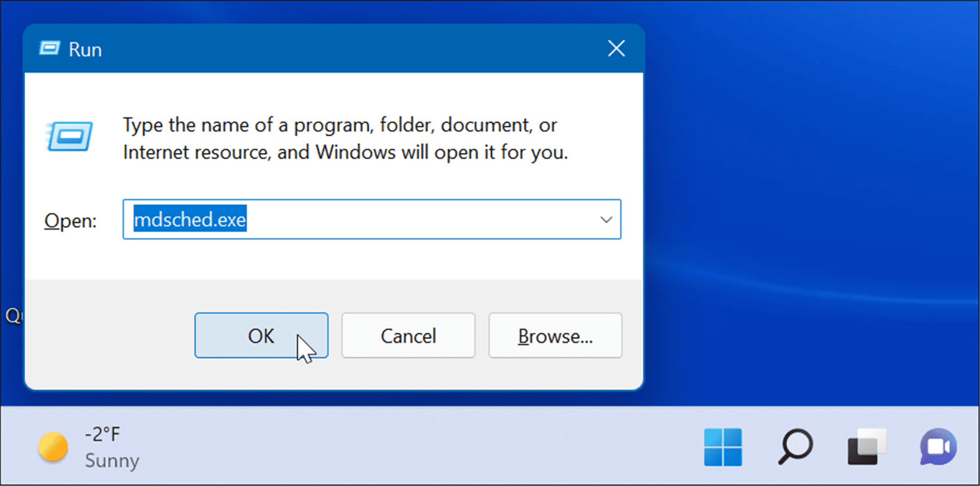Open the Browse file picker
Viewport: 980px width, 486px height.
pyautogui.click(x=555, y=336)
